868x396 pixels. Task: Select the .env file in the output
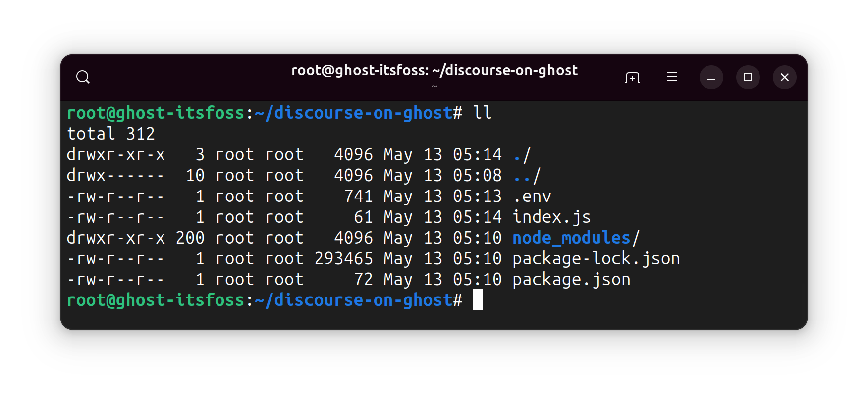(532, 196)
